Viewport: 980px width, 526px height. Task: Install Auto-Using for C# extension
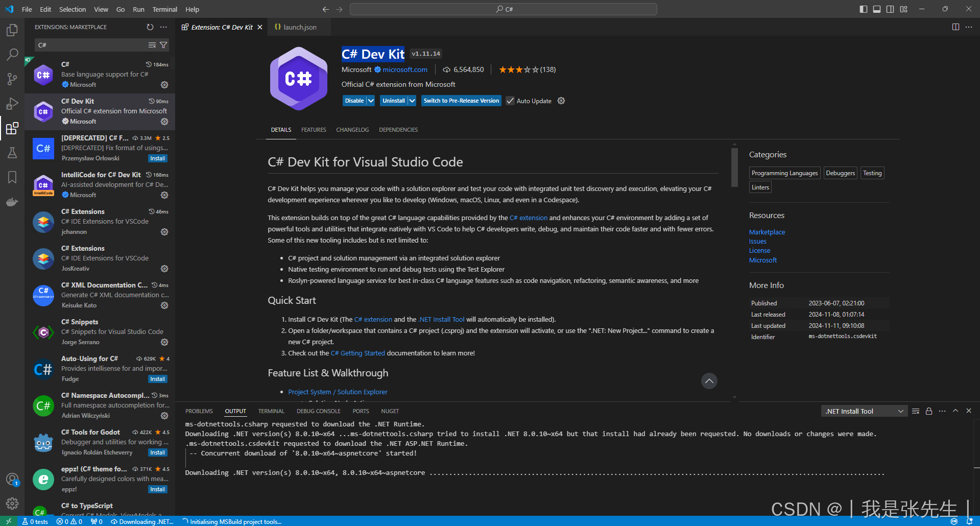tap(157, 379)
